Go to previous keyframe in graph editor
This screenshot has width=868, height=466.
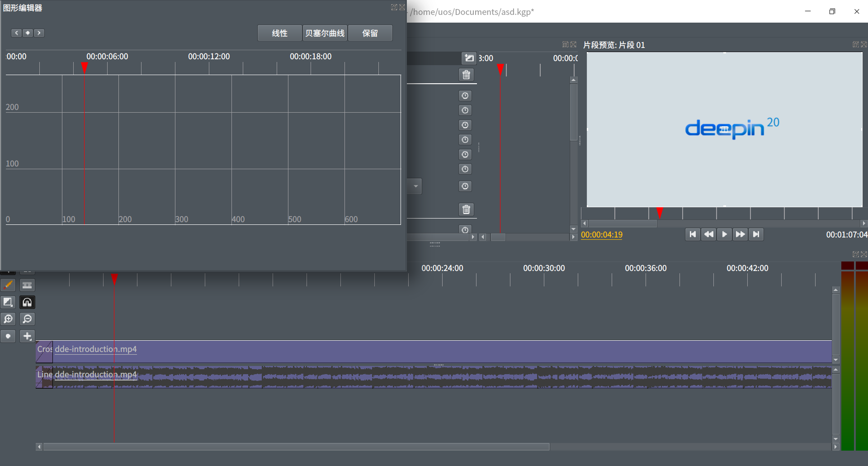(x=17, y=33)
